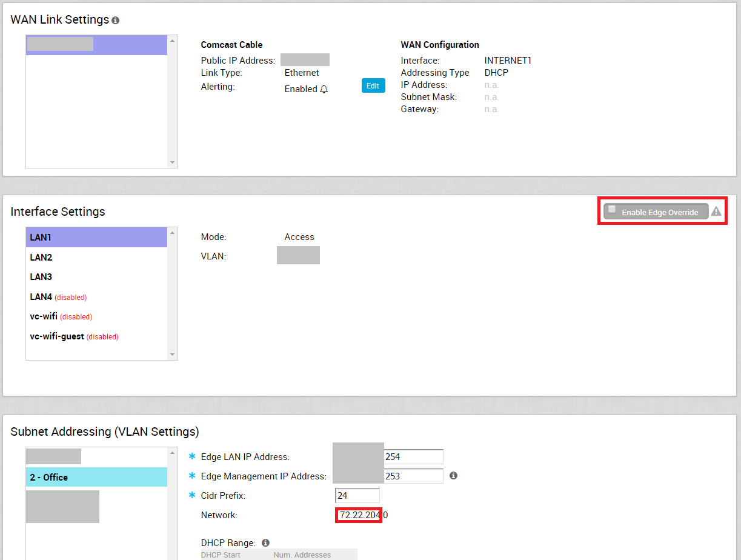Click the Cidr Prefix input field
Viewport: 741px width, 560px height.
pos(357,496)
